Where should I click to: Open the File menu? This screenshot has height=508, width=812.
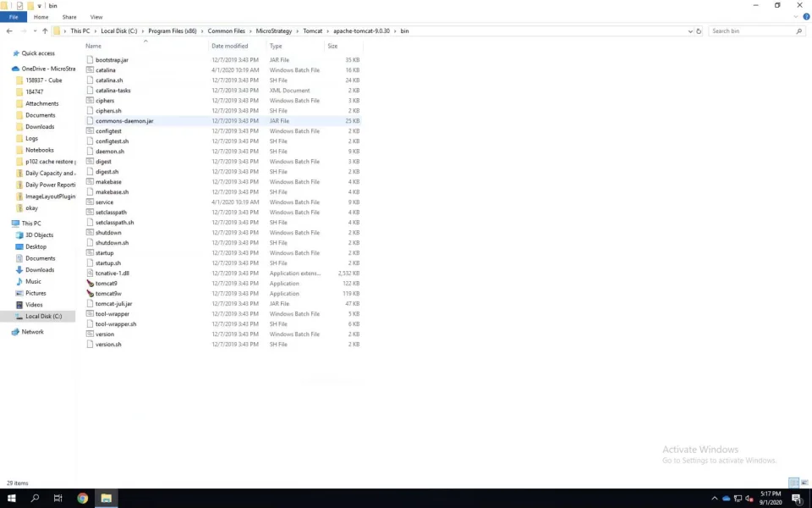pos(14,17)
